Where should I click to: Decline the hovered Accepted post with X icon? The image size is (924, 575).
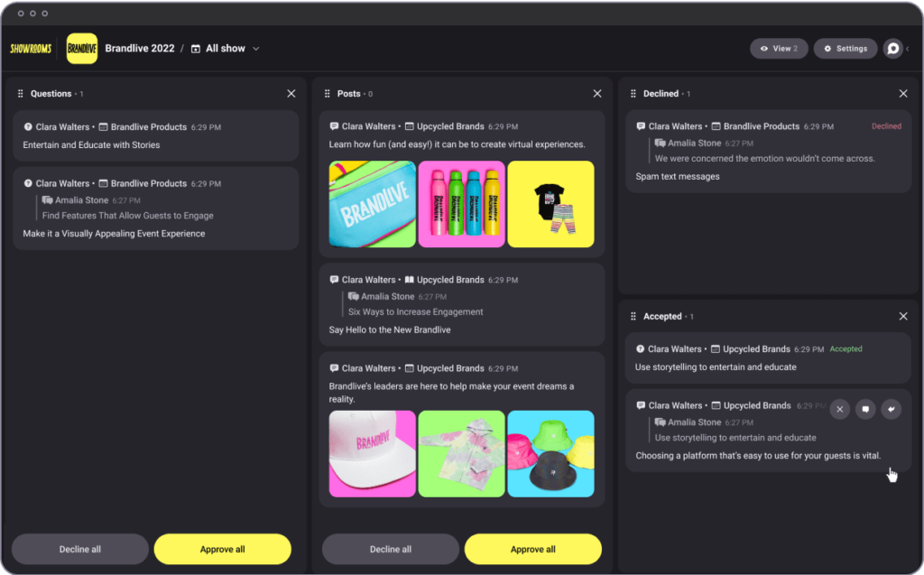(x=840, y=409)
